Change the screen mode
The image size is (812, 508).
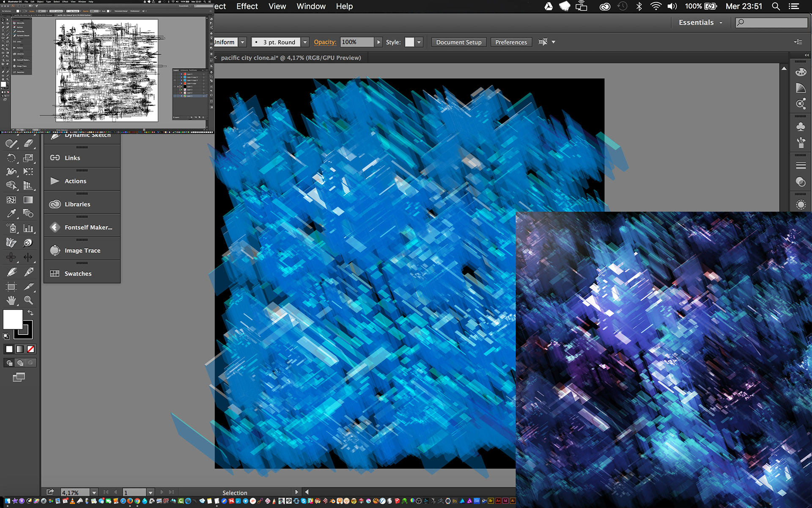19,377
